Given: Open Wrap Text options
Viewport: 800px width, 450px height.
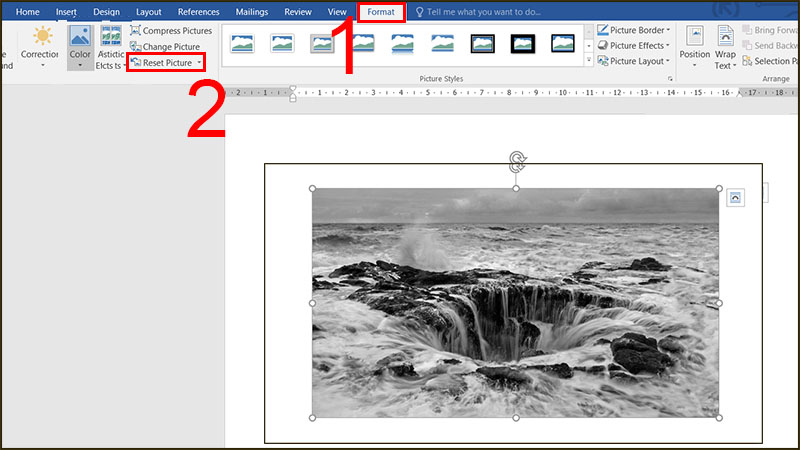Looking at the screenshot, I should tap(724, 47).
